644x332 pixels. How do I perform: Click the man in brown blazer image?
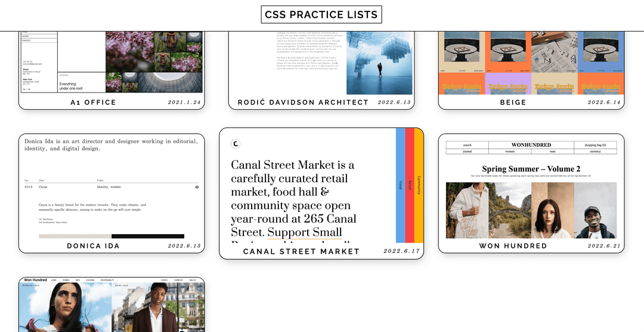point(158,308)
